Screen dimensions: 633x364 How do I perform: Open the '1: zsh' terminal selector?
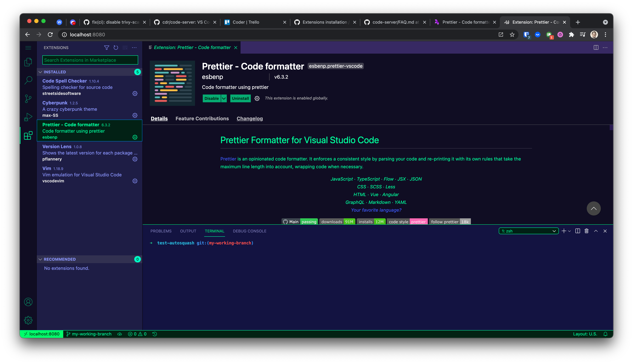528,231
